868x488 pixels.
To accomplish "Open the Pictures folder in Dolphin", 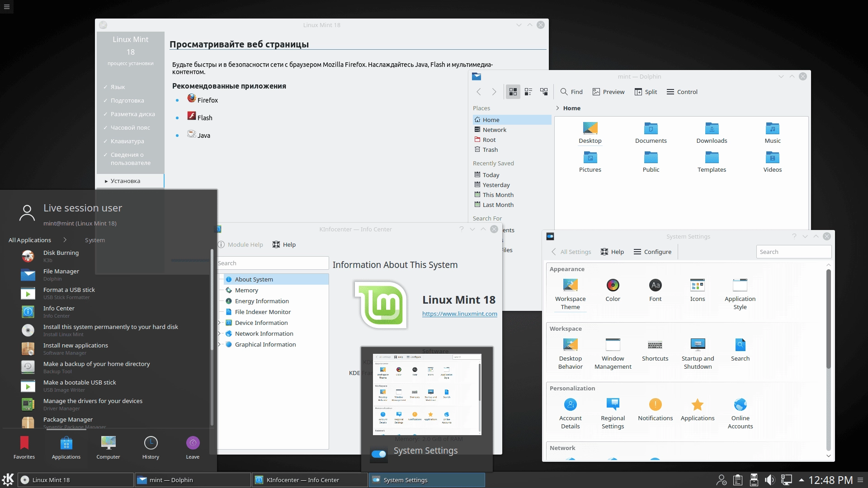I will coord(590,162).
